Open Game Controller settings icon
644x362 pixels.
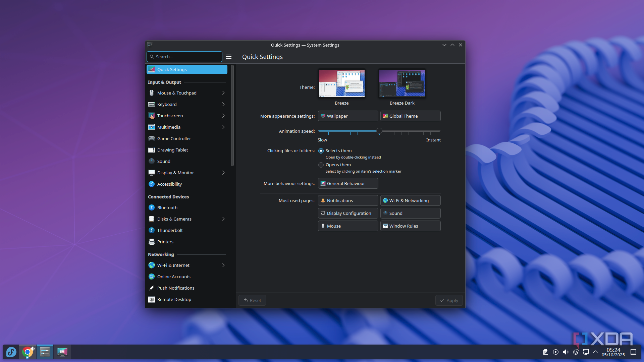pyautogui.click(x=152, y=138)
